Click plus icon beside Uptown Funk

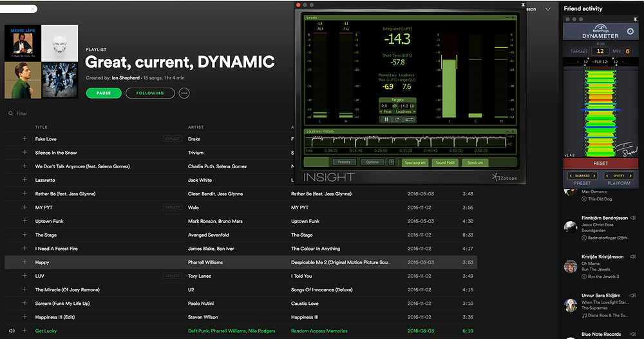tap(24, 221)
